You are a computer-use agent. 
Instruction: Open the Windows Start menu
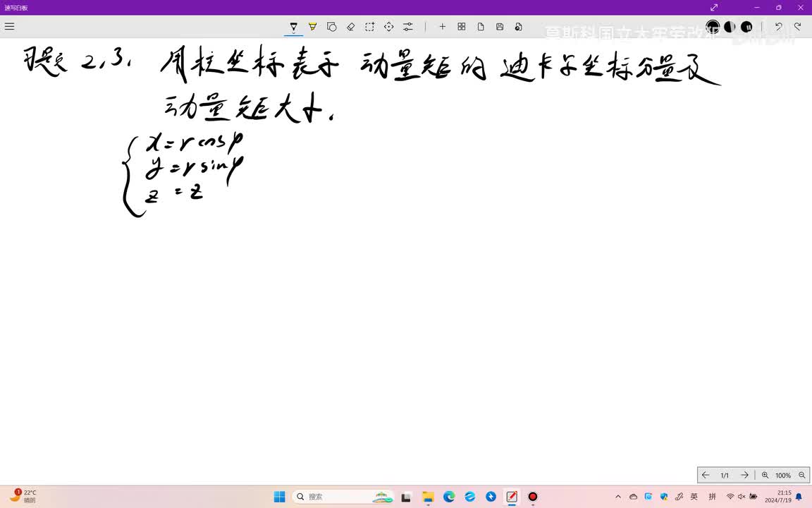coord(280,497)
